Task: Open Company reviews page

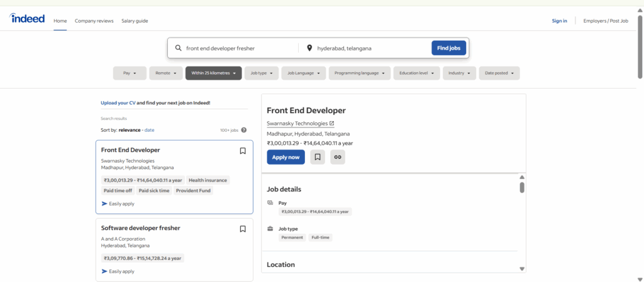Action: pos(94,21)
